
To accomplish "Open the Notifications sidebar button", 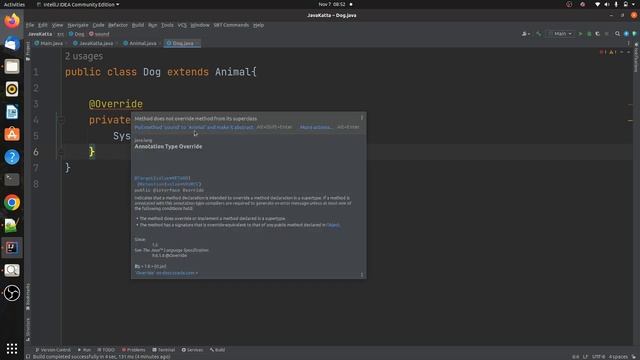I will pyautogui.click(x=636, y=57).
